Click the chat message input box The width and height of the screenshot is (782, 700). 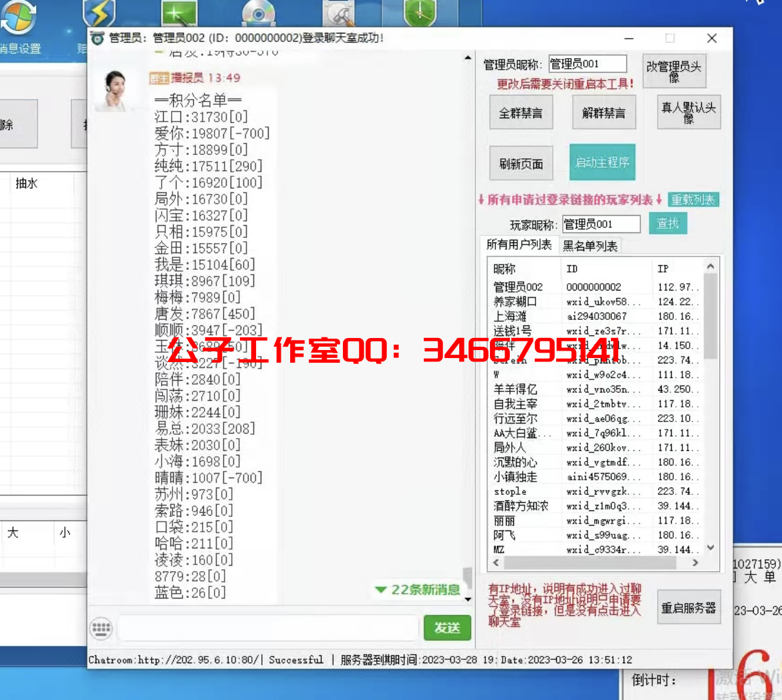coord(268,629)
